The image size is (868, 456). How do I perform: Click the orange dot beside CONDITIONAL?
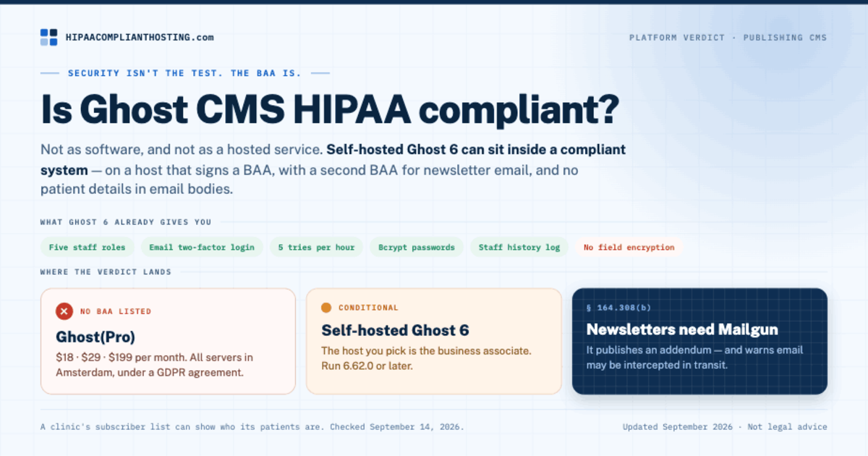click(x=326, y=308)
